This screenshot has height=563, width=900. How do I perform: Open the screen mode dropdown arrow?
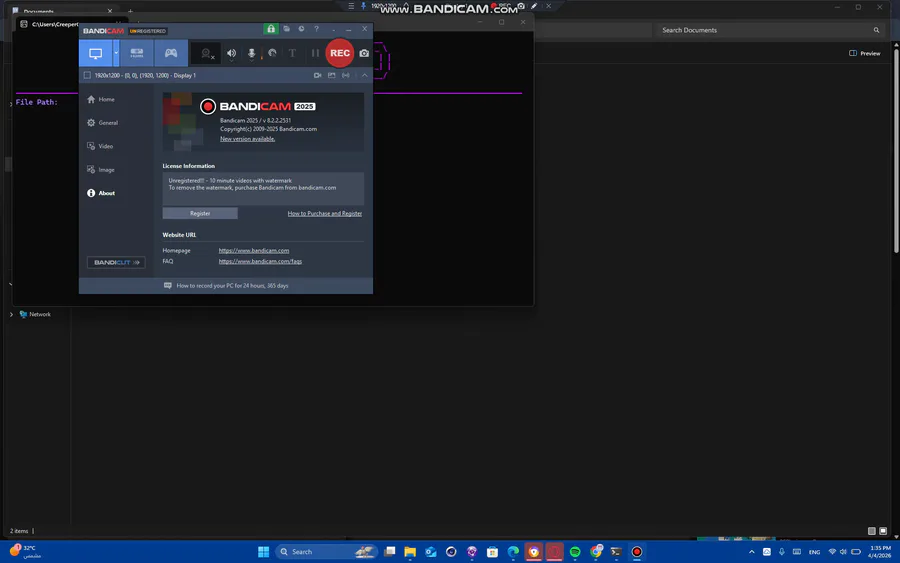click(116, 53)
